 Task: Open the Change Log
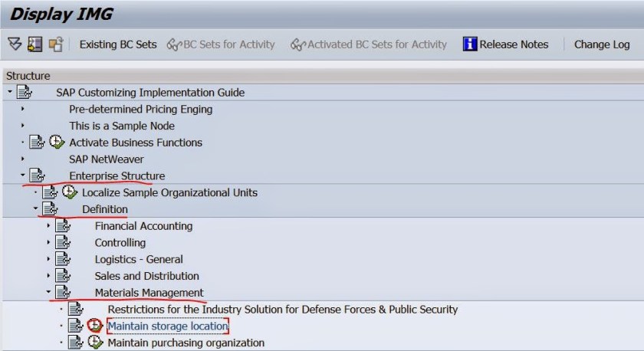click(x=602, y=44)
